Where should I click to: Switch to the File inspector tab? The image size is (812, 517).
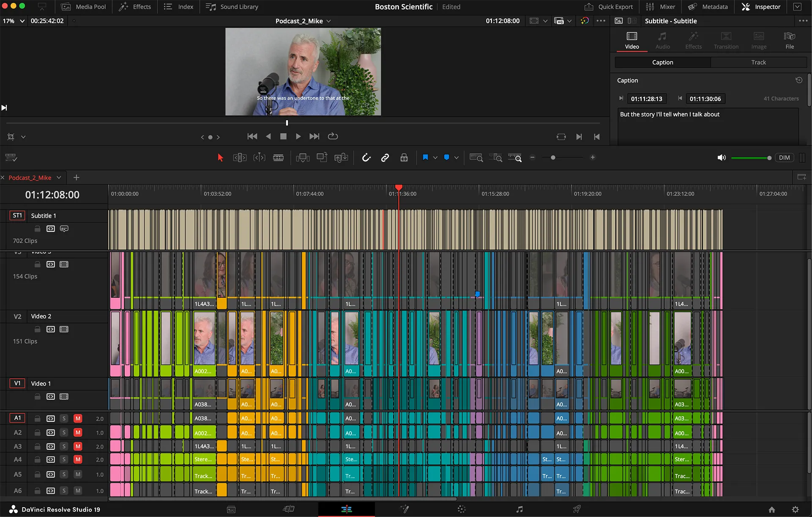[790, 41]
